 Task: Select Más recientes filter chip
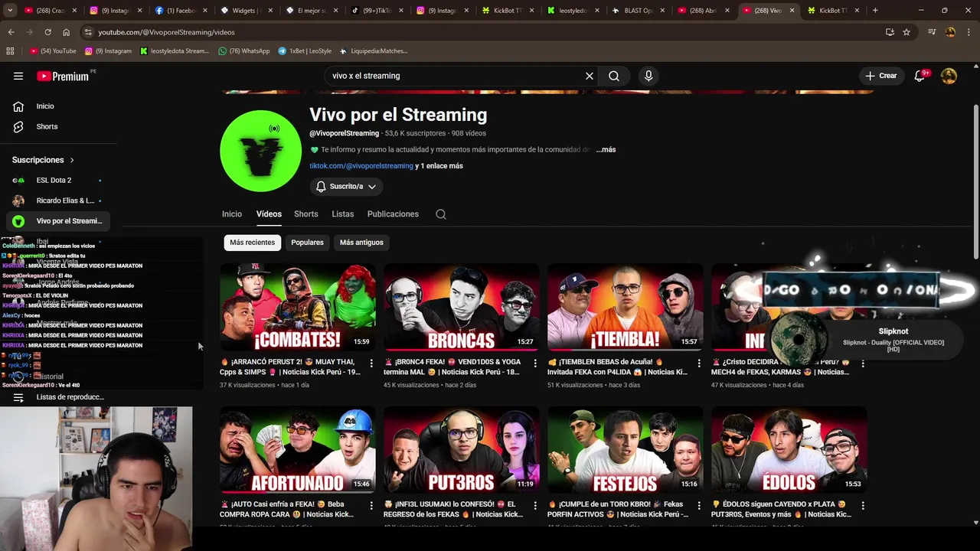[x=252, y=243]
